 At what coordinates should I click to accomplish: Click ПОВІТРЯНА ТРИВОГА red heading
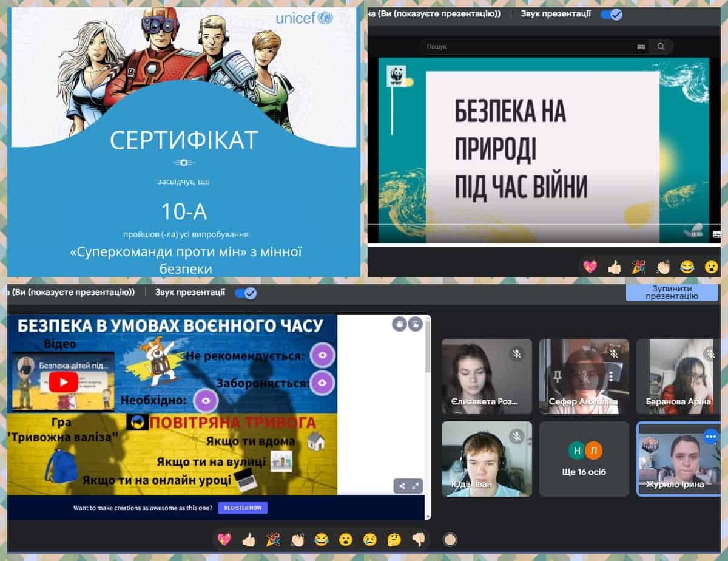233,423
